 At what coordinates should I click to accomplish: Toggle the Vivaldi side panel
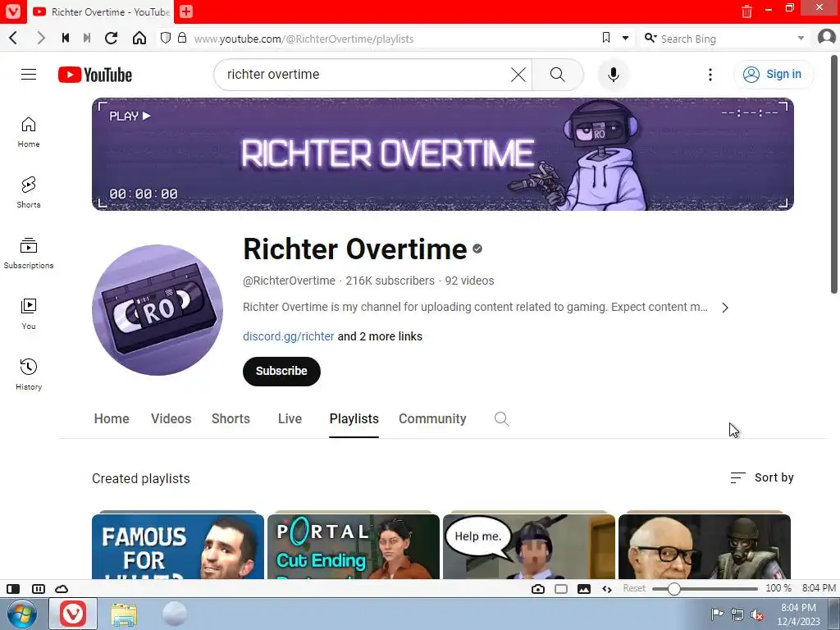(13, 589)
